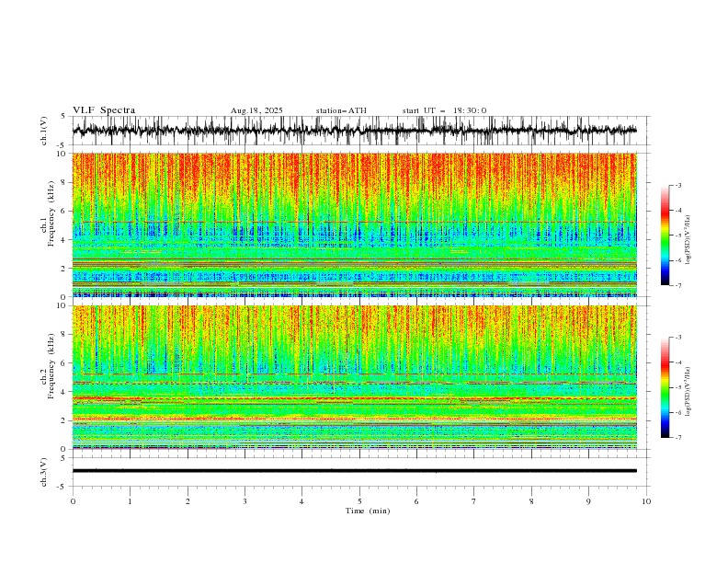Click the "8" kHz tick of ch.1 spectrogram
Viewport: 728px width, 563px height.
pos(64,182)
